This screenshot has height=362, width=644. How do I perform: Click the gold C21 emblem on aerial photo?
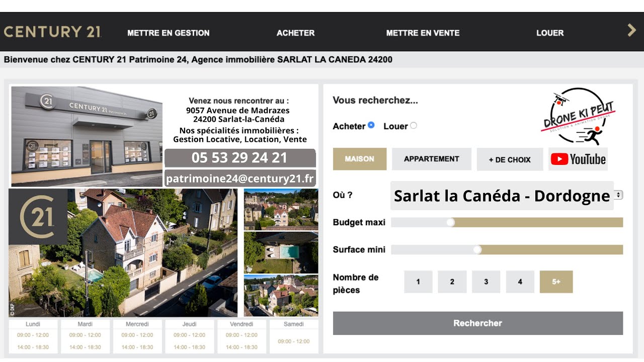click(38, 217)
